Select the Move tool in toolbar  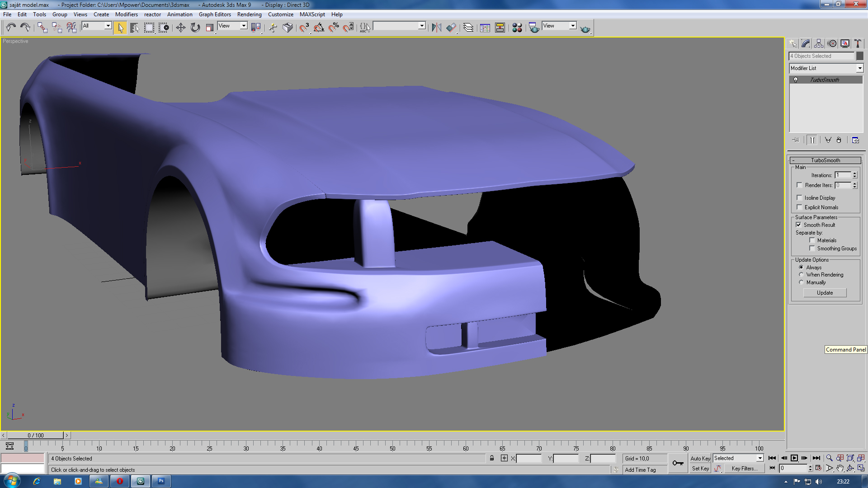[180, 28]
